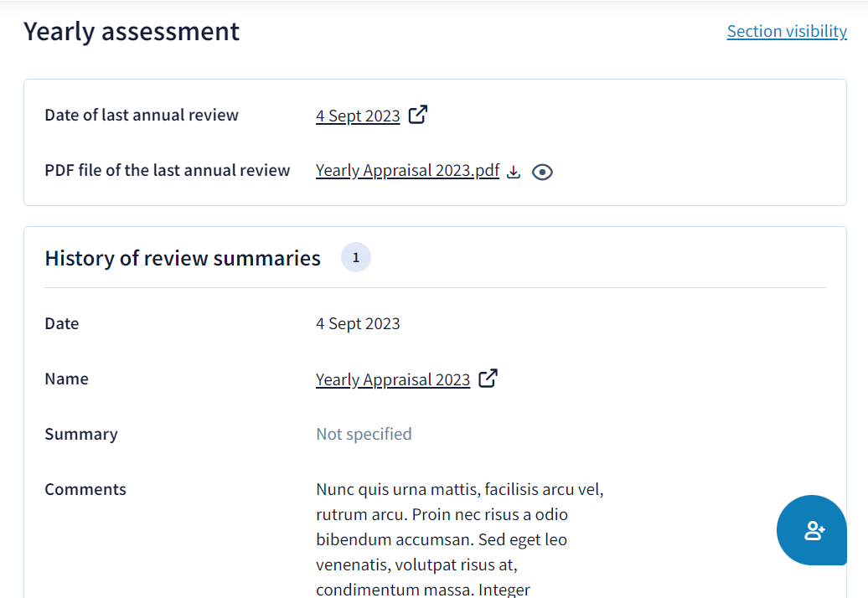Click the Date of last annual review label
The width and height of the screenshot is (868, 598).
[141, 115]
